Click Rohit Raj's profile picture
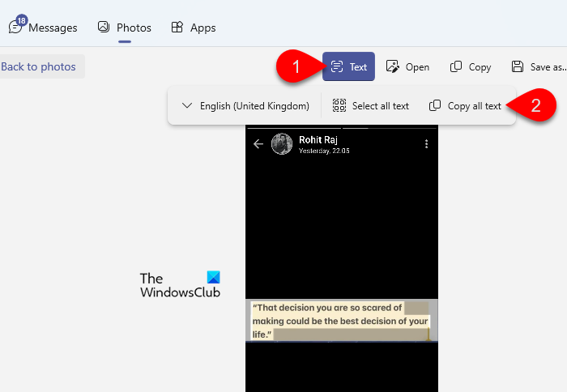 [282, 144]
